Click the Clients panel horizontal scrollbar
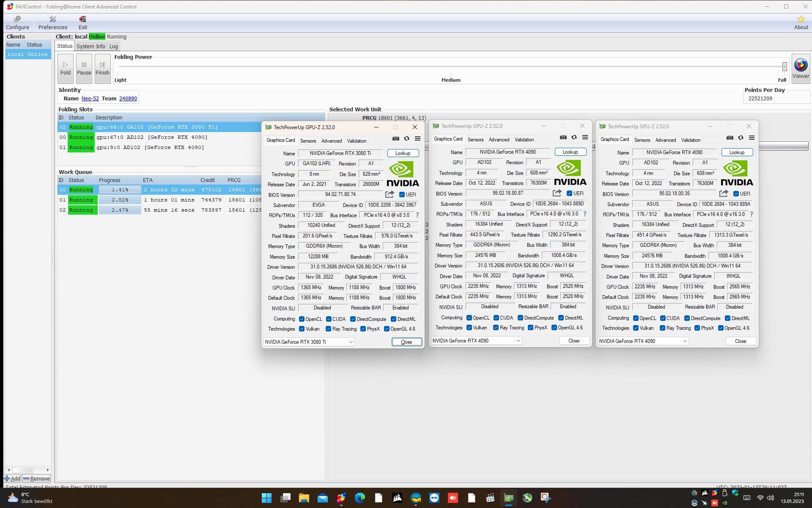 coord(28,470)
